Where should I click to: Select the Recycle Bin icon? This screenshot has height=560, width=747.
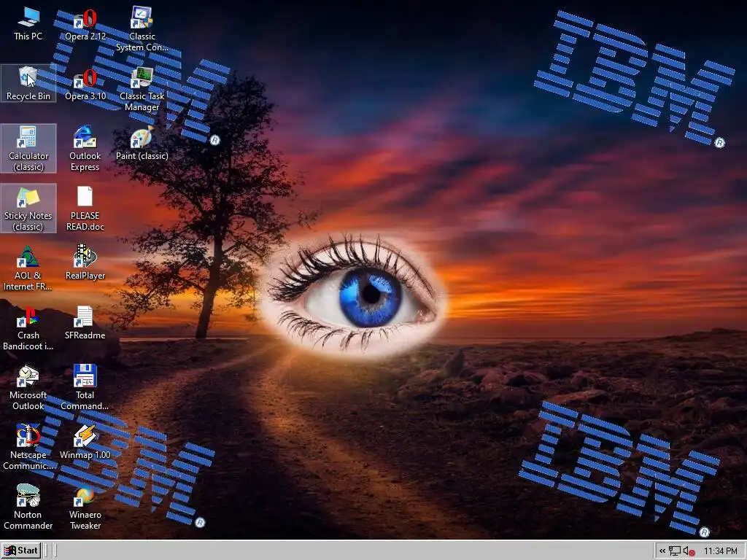[28, 83]
